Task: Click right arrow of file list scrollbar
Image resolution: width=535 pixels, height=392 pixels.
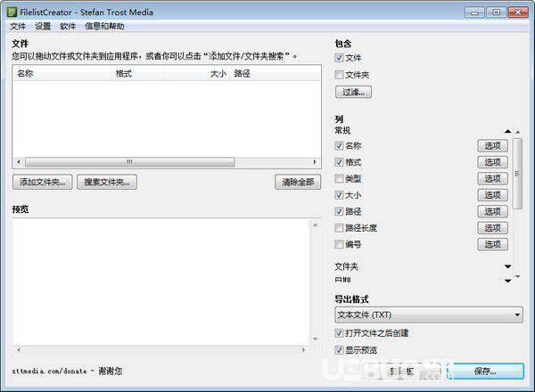Action: pos(315,162)
